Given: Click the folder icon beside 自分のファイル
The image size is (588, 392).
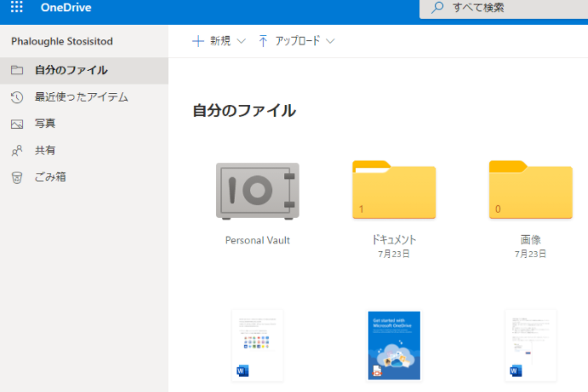Looking at the screenshot, I should pyautogui.click(x=17, y=70).
